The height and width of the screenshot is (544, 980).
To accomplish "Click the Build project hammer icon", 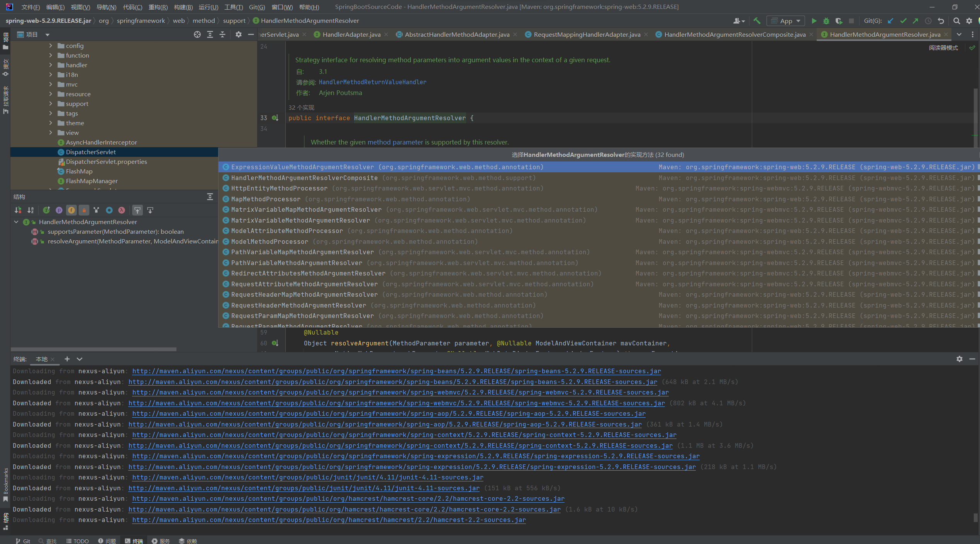I will 757,21.
